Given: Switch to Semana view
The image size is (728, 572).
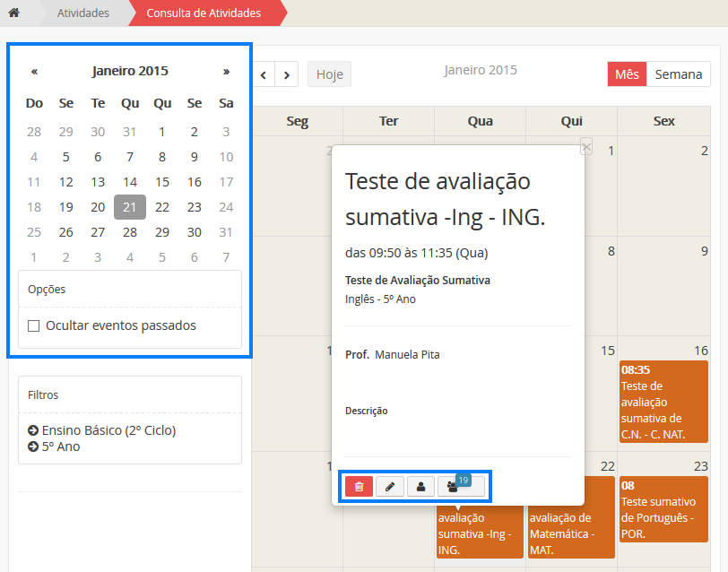Looking at the screenshot, I should 678,74.
